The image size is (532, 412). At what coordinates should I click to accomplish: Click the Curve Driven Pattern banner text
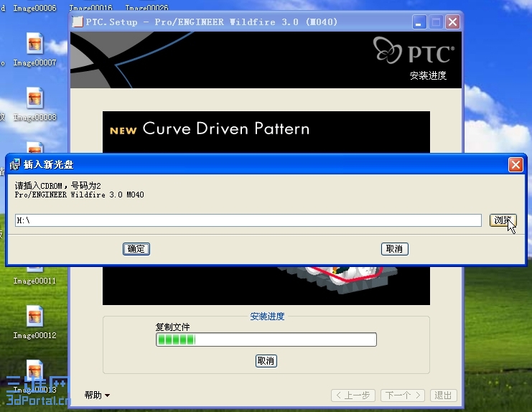pos(225,129)
